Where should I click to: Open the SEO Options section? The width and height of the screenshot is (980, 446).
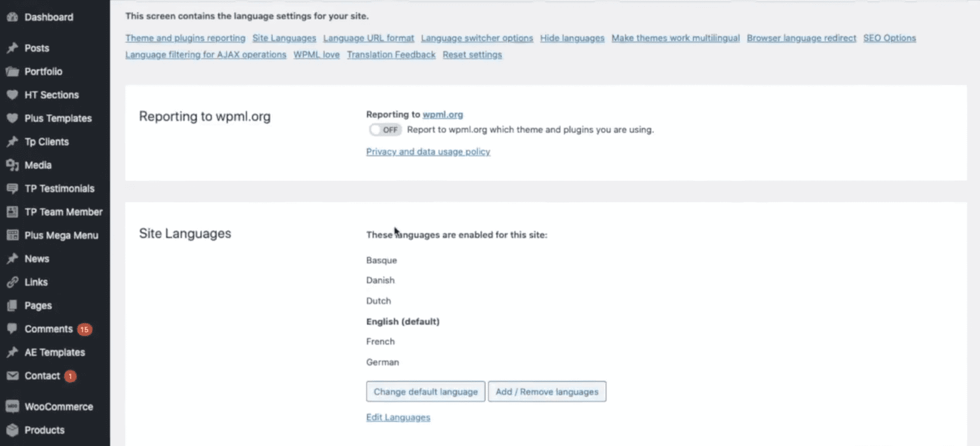click(x=889, y=38)
